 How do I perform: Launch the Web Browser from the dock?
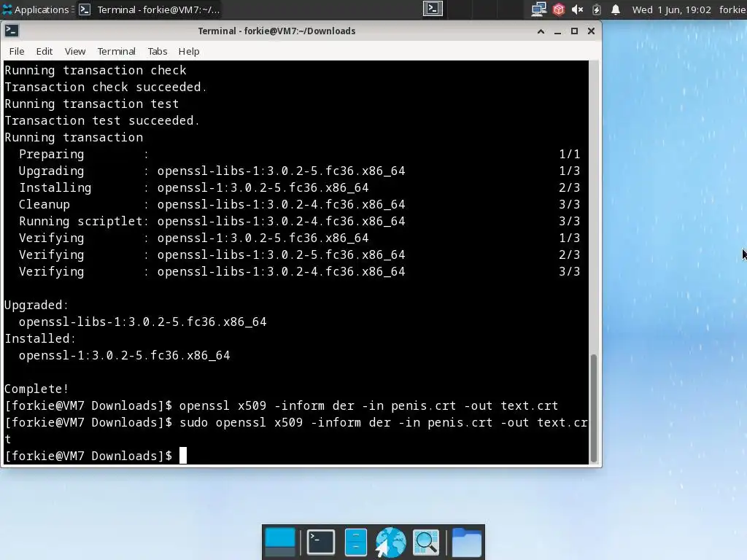click(390, 542)
